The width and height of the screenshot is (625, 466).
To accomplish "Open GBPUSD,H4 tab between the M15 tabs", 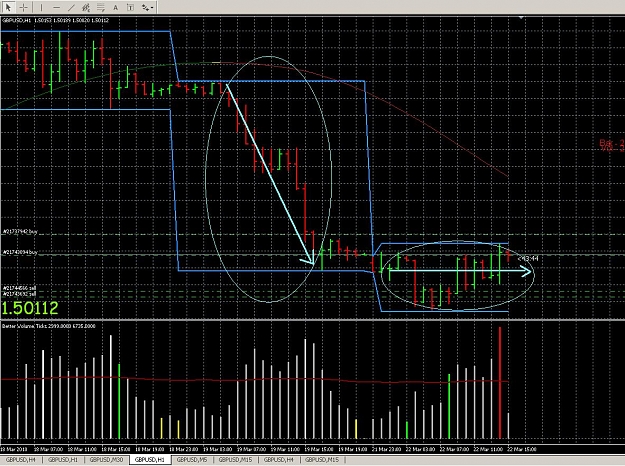I will coord(278,460).
